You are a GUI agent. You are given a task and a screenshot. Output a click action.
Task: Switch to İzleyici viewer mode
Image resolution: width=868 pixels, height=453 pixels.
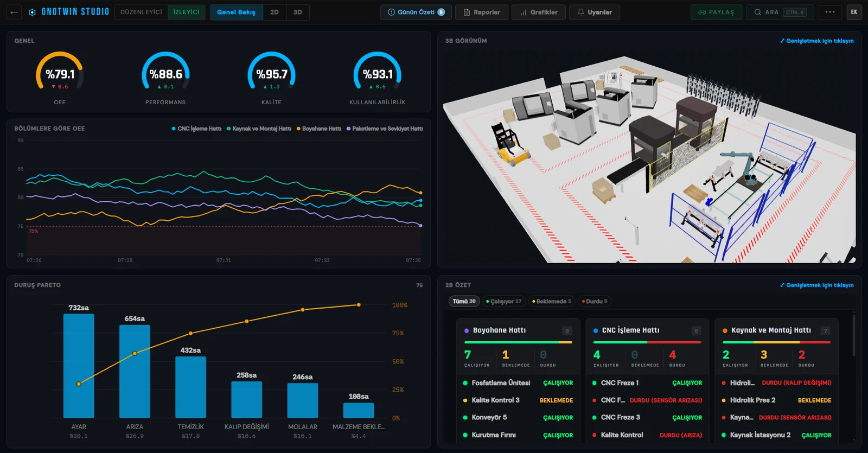click(186, 12)
